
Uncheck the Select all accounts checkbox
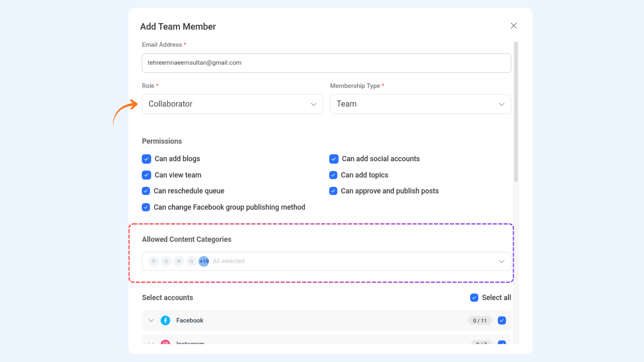(x=474, y=298)
